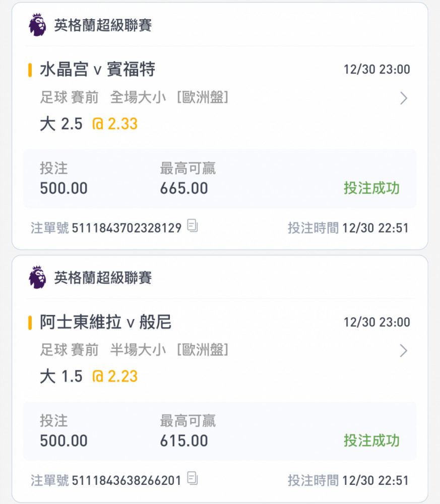
Task: Tap the @2.33 odds value
Action: (115, 124)
